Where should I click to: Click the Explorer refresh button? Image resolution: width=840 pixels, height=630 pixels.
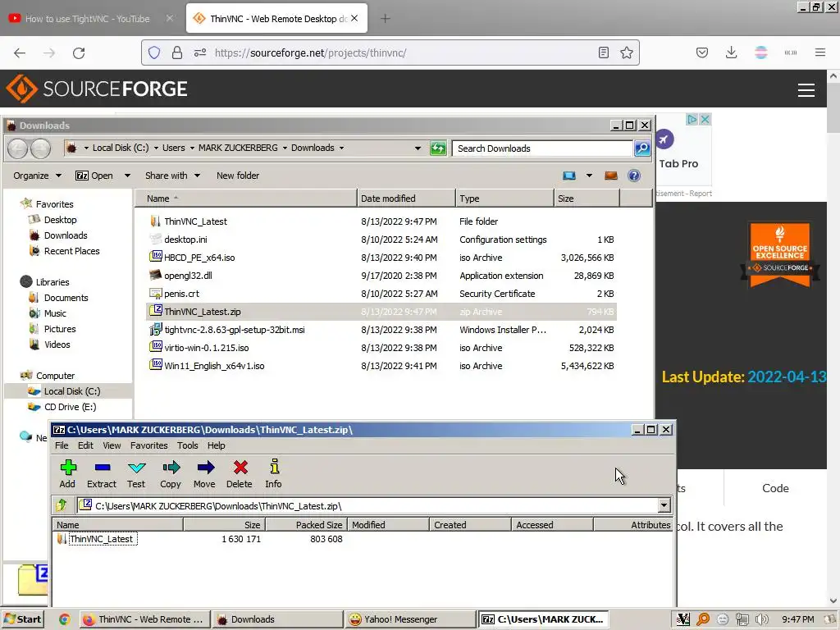[x=438, y=148]
